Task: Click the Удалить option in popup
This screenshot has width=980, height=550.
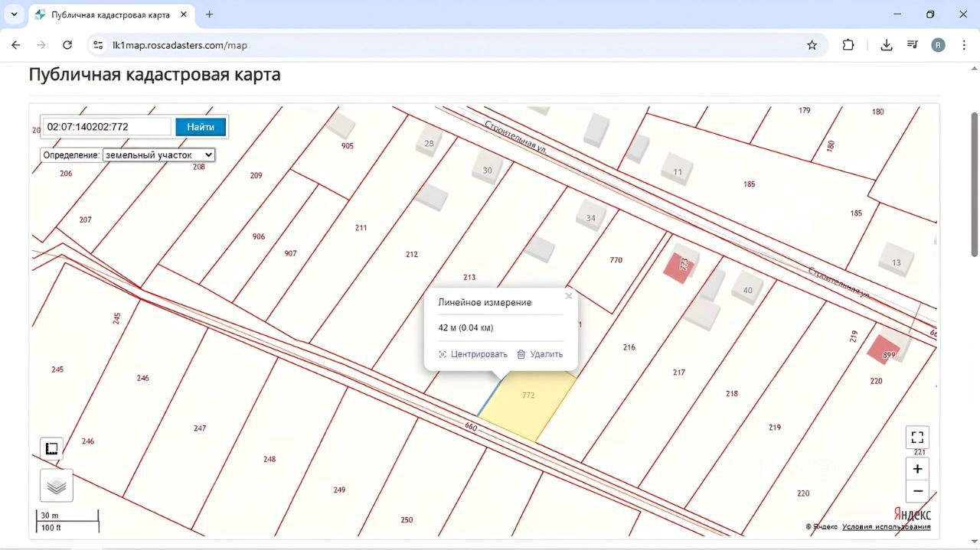Action: point(540,354)
